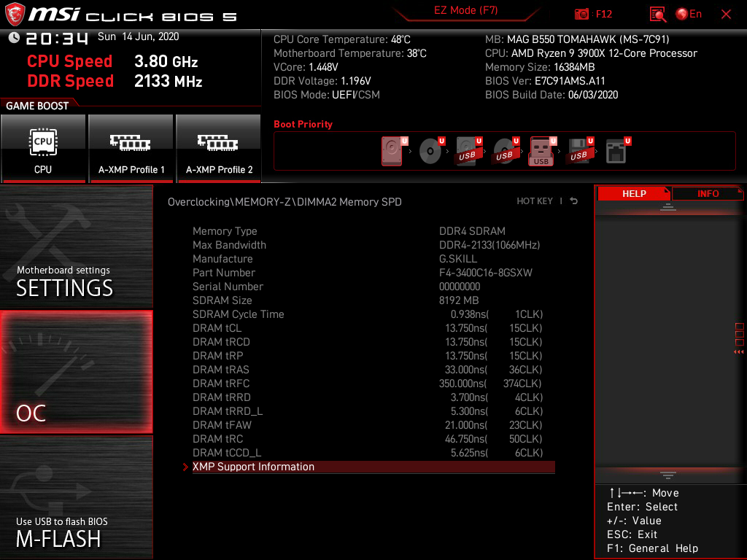The width and height of the screenshot is (747, 560).
Task: Select the USB key boot device
Action: [x=542, y=151]
